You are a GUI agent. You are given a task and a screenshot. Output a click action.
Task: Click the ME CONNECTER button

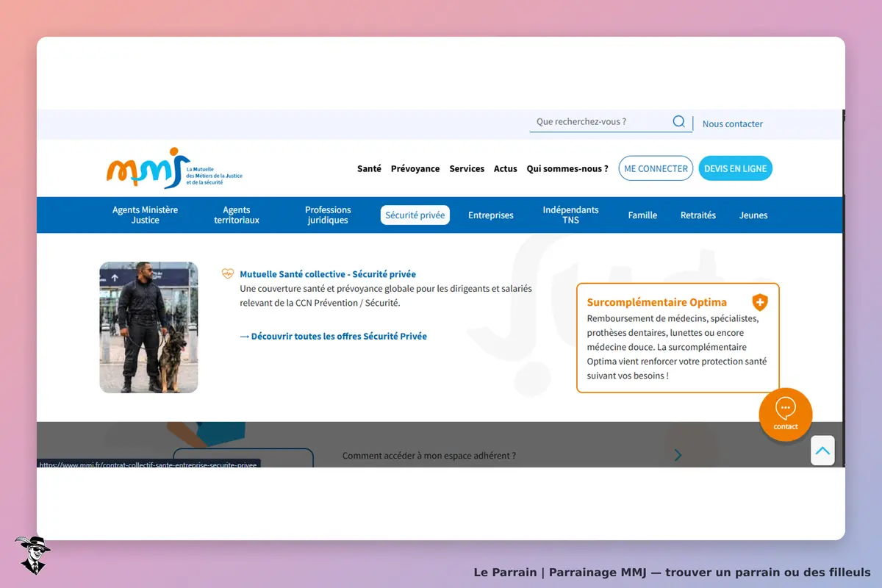[656, 168]
